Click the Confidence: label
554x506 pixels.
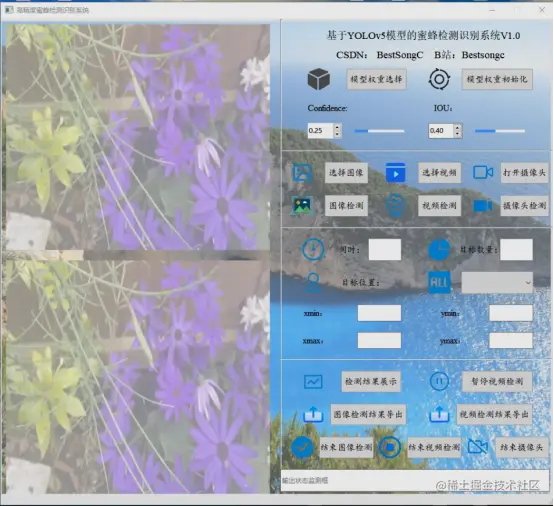point(327,108)
